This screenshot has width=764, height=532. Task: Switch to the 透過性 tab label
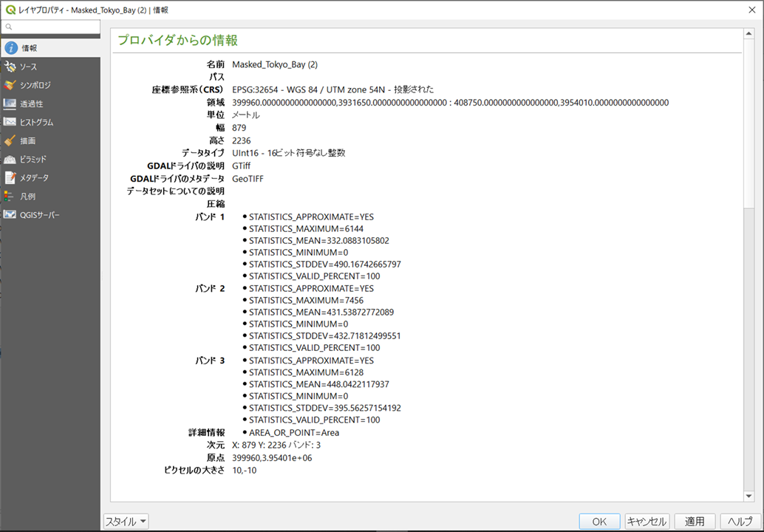tap(31, 103)
